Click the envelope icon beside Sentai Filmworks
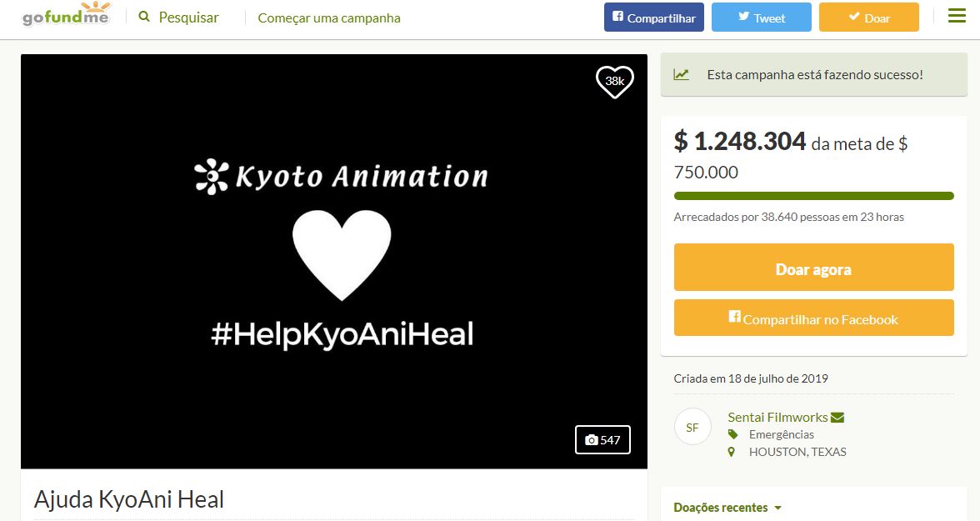Screen dimensions: 980x521 pos(837,418)
